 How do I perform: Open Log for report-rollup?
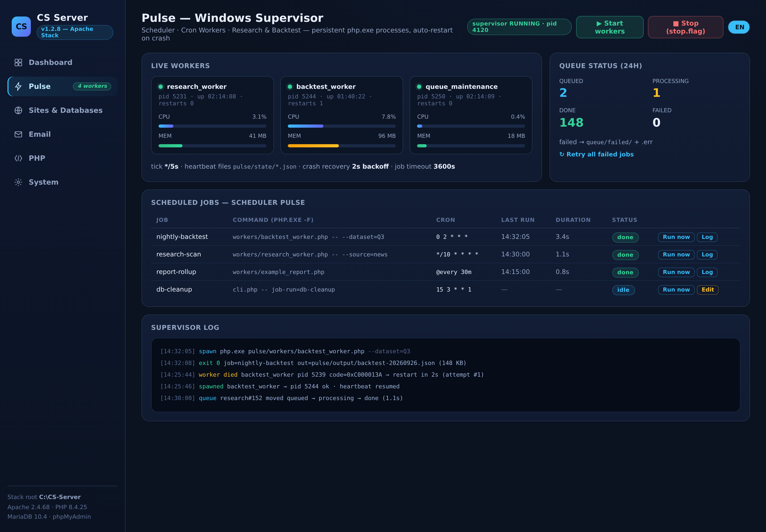pyautogui.click(x=707, y=272)
